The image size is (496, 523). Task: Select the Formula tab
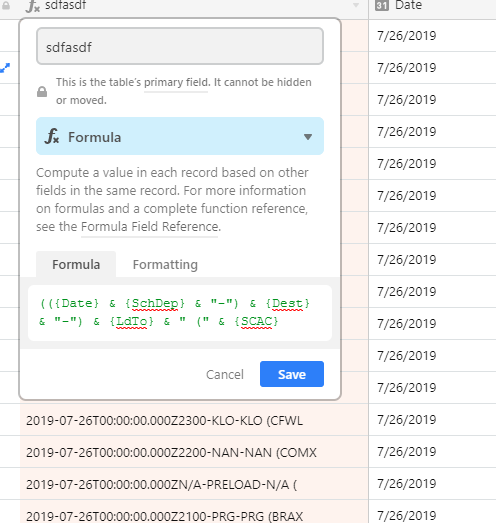point(76,265)
